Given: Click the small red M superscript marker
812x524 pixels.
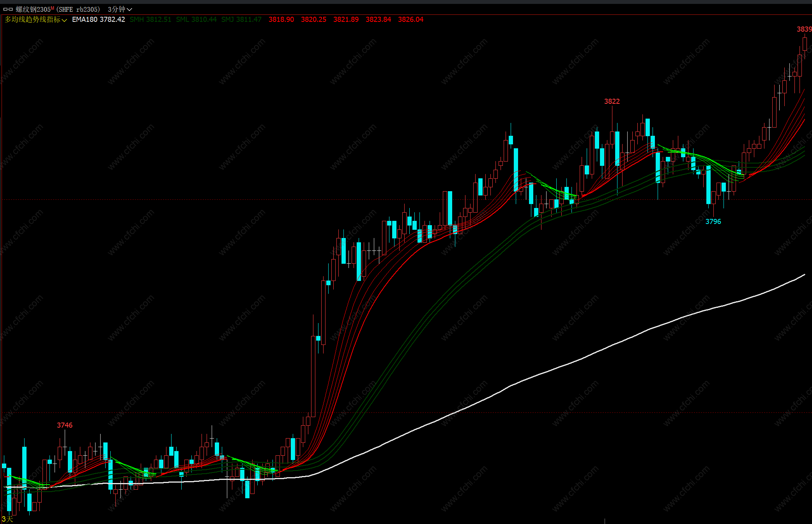Looking at the screenshot, I should (53, 8).
